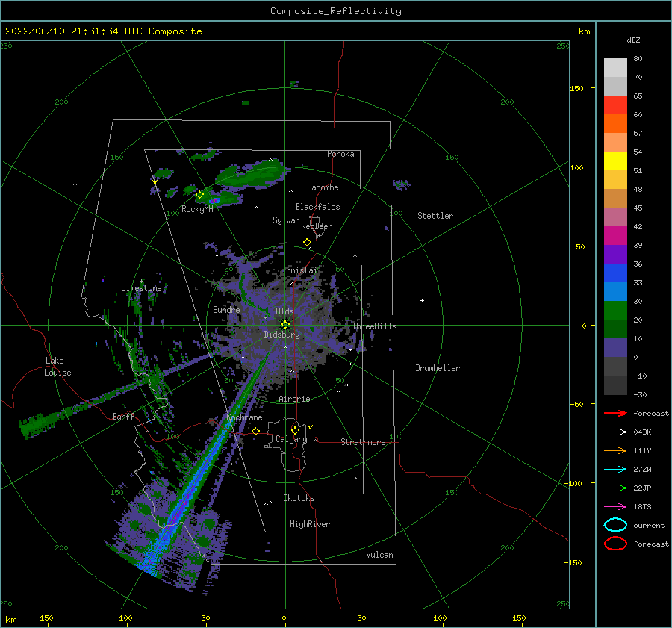The image size is (672, 628).
Task: Click the ThreeHills label
Action: tap(375, 326)
